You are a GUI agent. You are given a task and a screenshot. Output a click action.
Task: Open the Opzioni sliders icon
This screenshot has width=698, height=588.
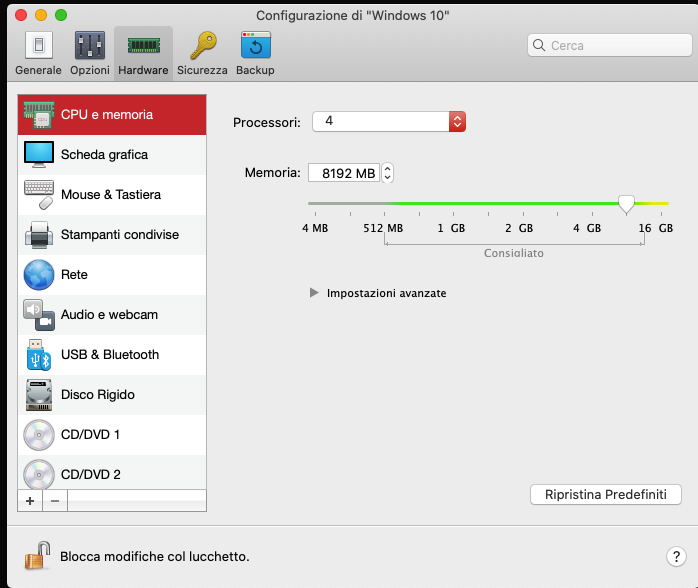(x=90, y=45)
